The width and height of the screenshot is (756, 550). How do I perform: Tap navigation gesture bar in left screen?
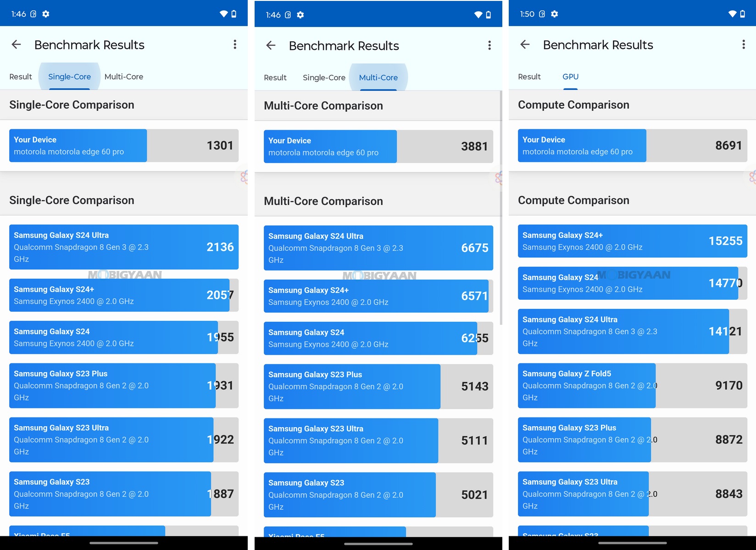[x=124, y=543]
